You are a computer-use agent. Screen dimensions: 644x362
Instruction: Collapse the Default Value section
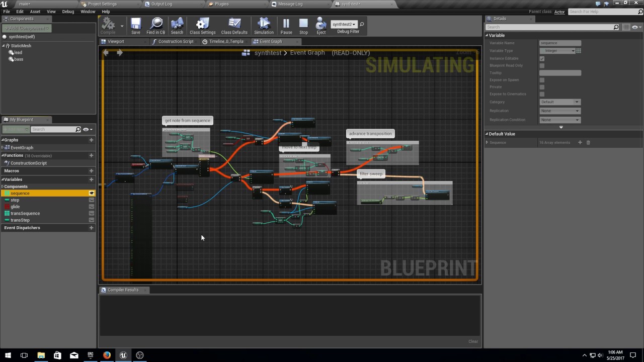tap(487, 134)
